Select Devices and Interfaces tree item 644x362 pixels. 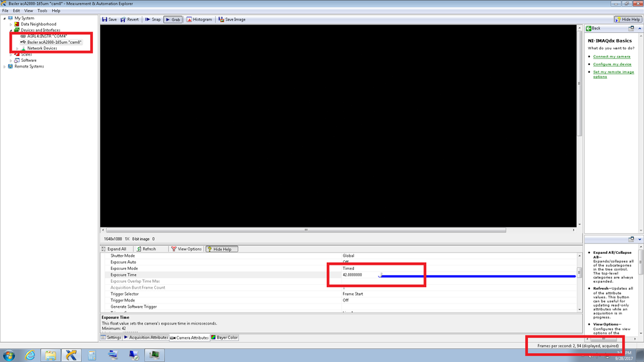click(40, 30)
